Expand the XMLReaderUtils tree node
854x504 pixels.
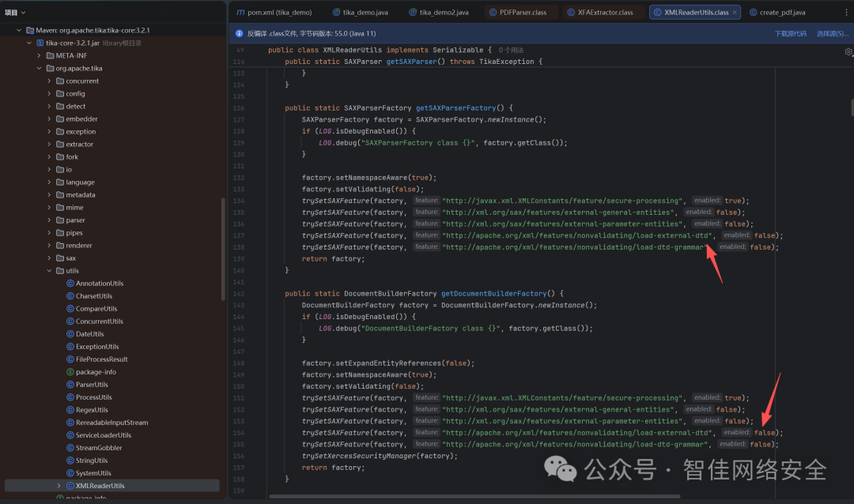59,486
